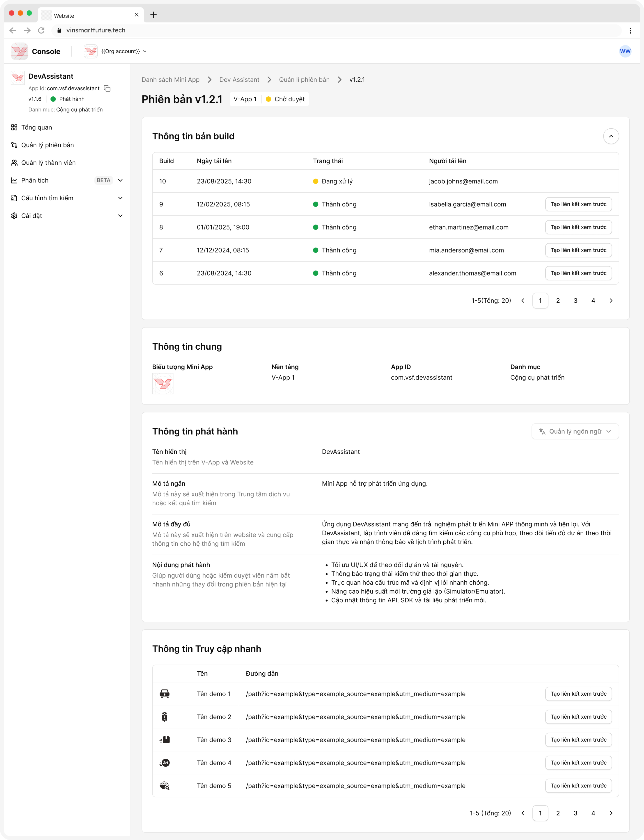Click App ID value com.vsf.devassistant in Thông tin chung
The image size is (644, 840).
coord(421,378)
